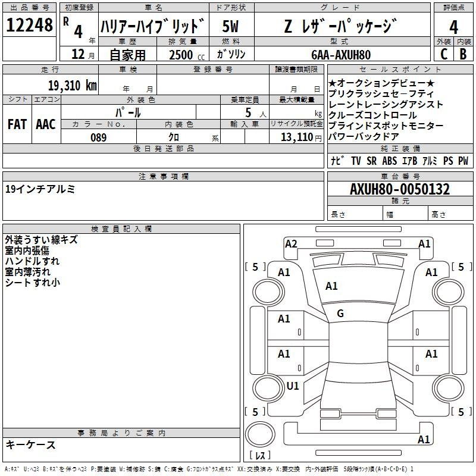Click the G windshield damage marker
This screenshot has width=476, height=476.
pyautogui.click(x=340, y=313)
